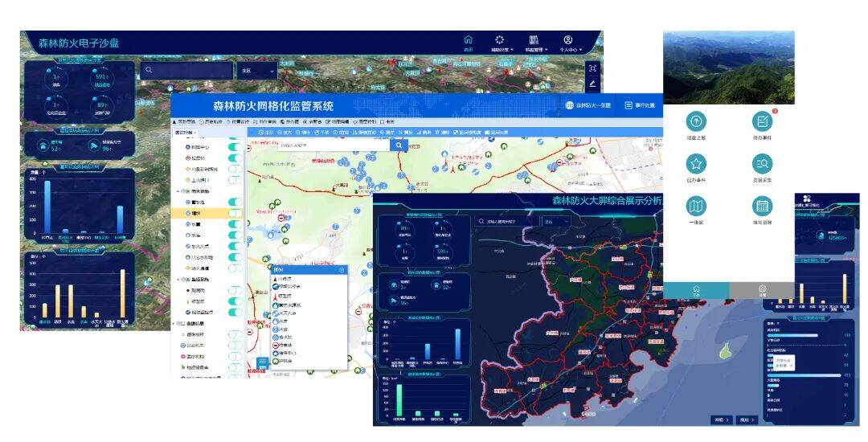Open 事件处置 tab in grid system header
868x442 pixels.
tap(640, 105)
